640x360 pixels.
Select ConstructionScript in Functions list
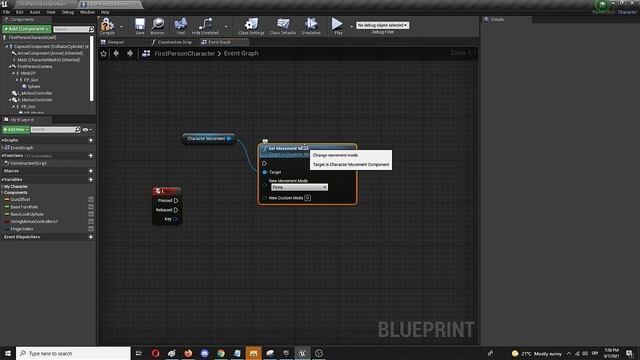(x=29, y=163)
